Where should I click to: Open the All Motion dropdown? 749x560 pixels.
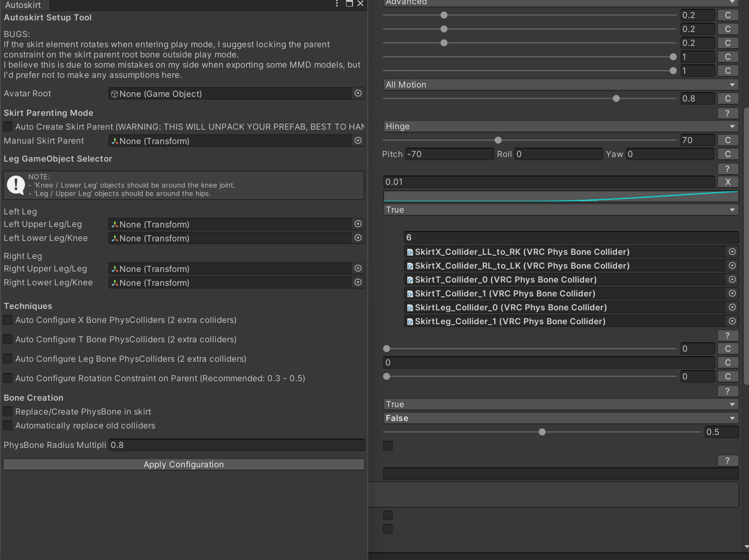tap(560, 85)
